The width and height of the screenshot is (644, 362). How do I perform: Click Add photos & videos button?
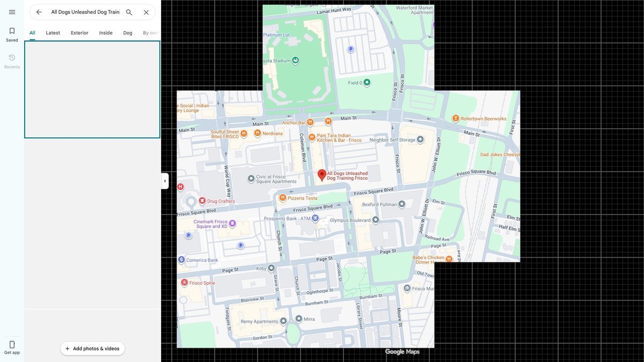click(92, 349)
